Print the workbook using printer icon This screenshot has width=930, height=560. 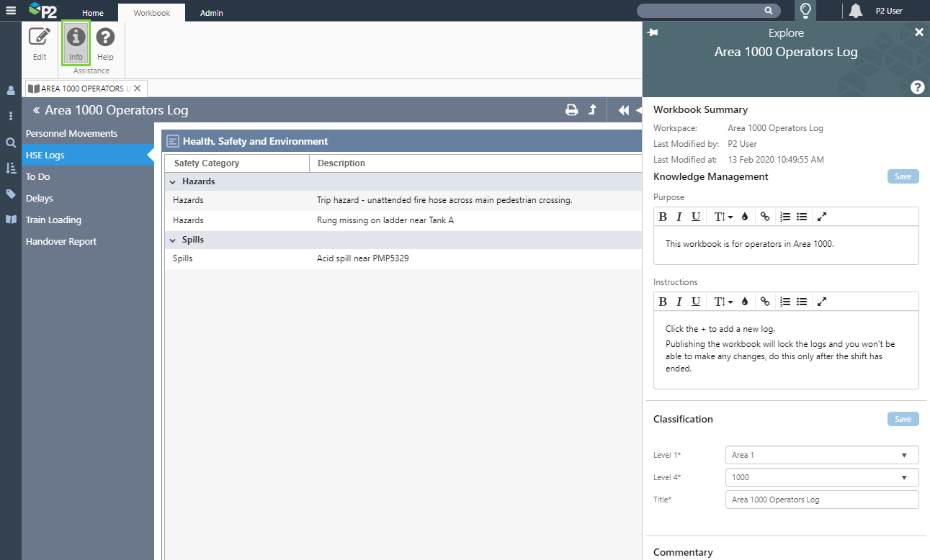(x=571, y=110)
